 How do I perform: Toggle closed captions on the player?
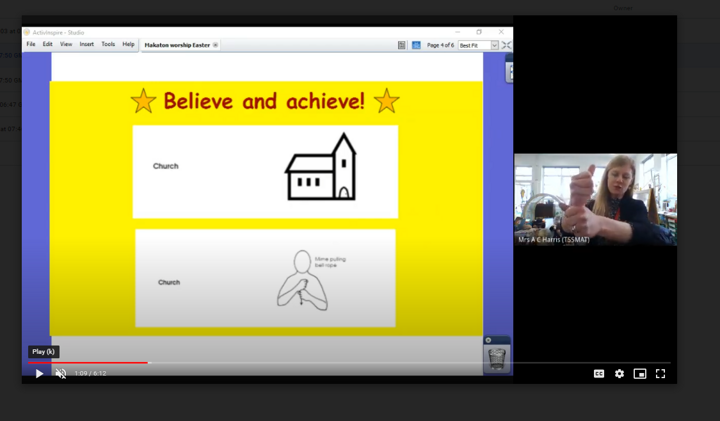pyautogui.click(x=599, y=374)
